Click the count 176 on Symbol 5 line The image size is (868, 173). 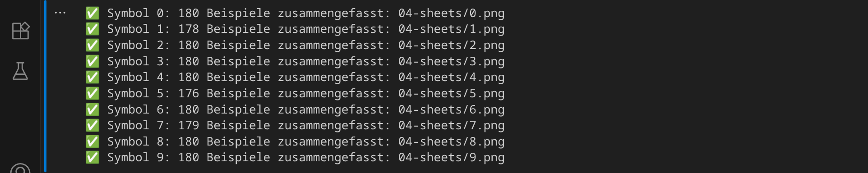[x=189, y=94]
